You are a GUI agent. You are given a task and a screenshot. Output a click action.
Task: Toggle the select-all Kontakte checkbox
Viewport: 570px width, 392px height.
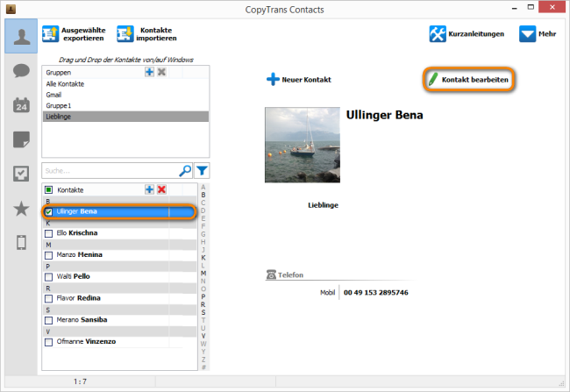[x=49, y=189]
